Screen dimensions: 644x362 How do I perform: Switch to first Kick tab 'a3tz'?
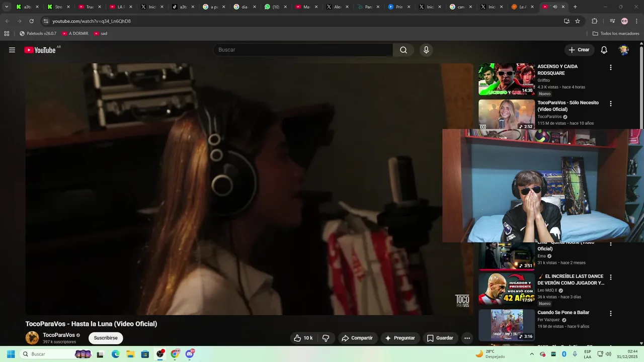point(27,7)
